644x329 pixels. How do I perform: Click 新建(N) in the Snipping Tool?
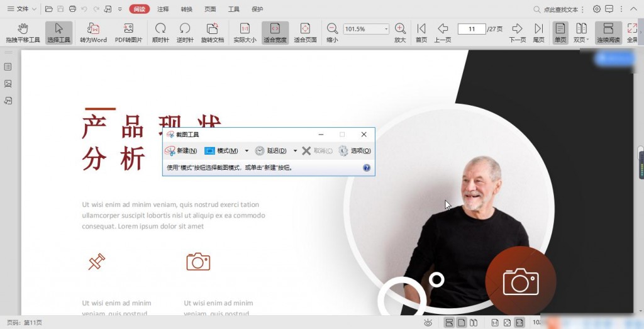[x=180, y=151]
